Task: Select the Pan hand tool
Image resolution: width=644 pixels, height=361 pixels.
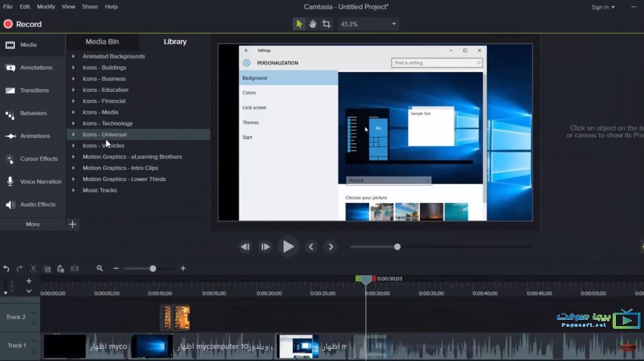Action: [313, 24]
